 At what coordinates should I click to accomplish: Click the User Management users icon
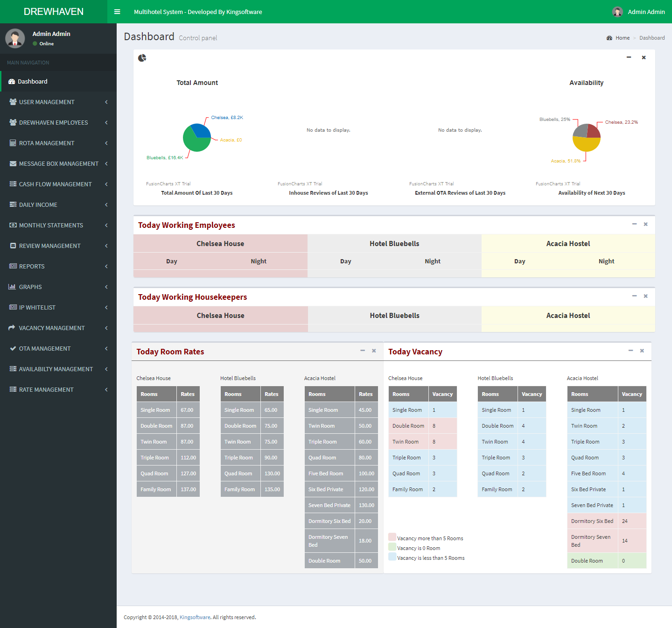(x=13, y=102)
